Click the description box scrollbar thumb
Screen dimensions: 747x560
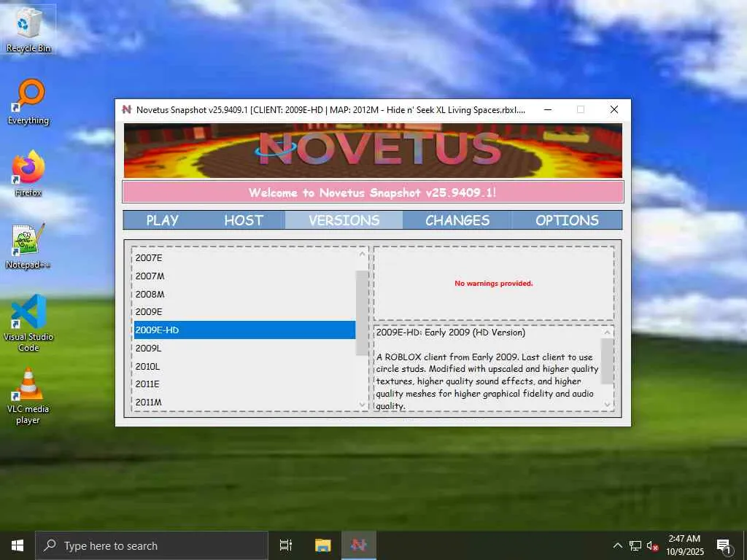click(608, 361)
